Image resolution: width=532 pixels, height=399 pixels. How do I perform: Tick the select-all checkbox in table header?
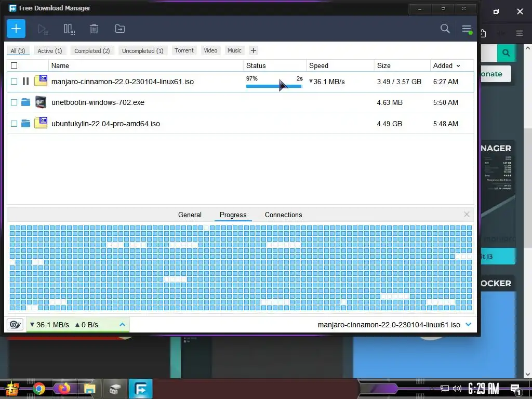pos(14,65)
